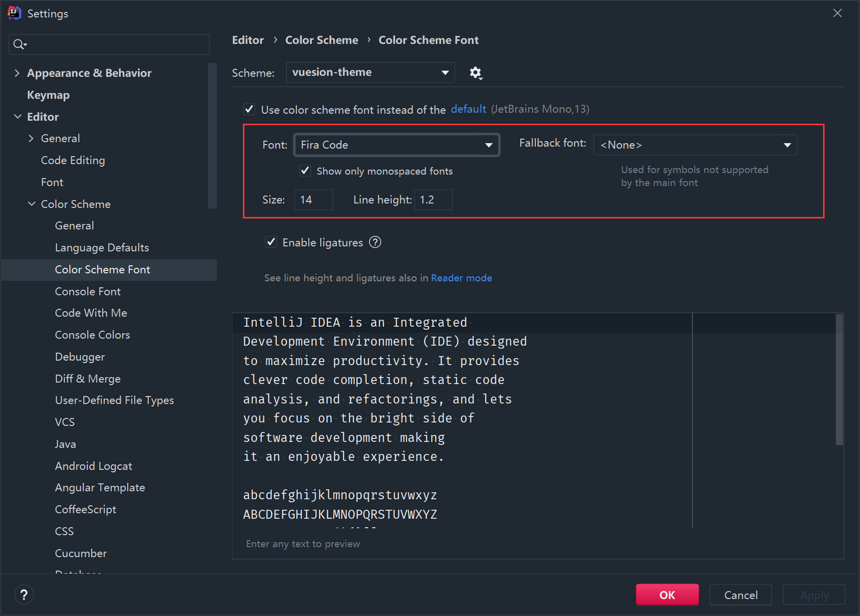The image size is (860, 616).
Task: Click Editor in the breadcrumb
Action: tap(248, 40)
